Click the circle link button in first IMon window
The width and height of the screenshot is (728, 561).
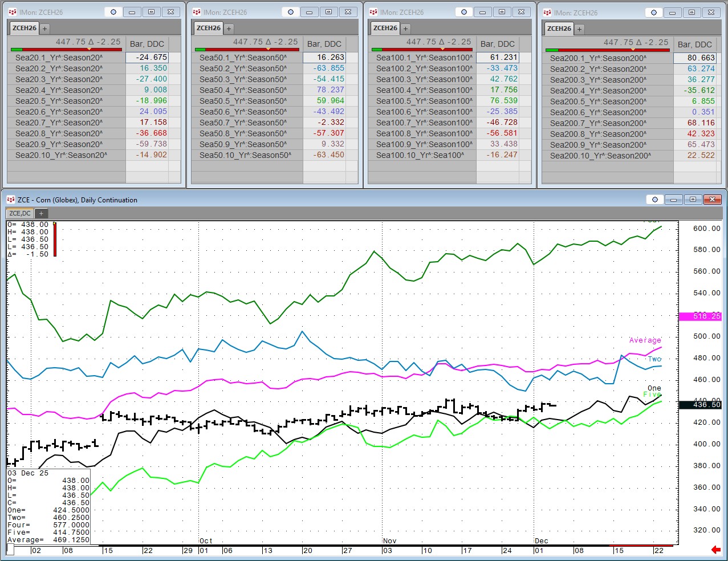(x=113, y=12)
